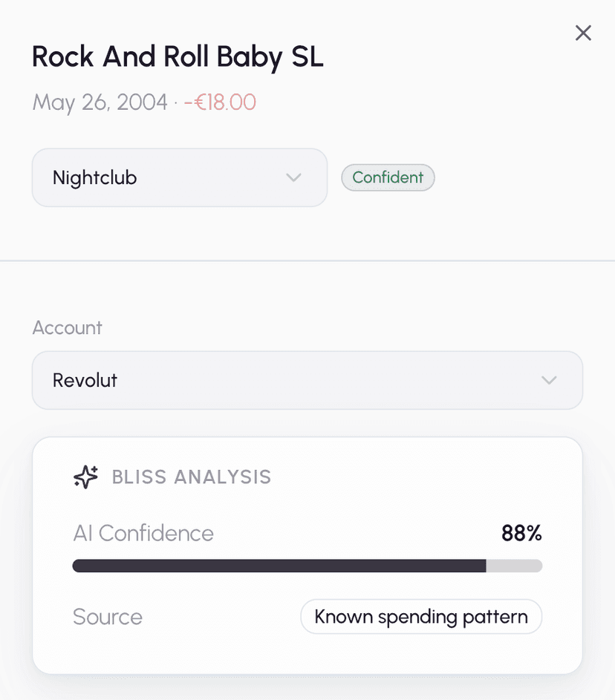This screenshot has width=615, height=700.
Task: Click the Confident status badge
Action: [388, 177]
